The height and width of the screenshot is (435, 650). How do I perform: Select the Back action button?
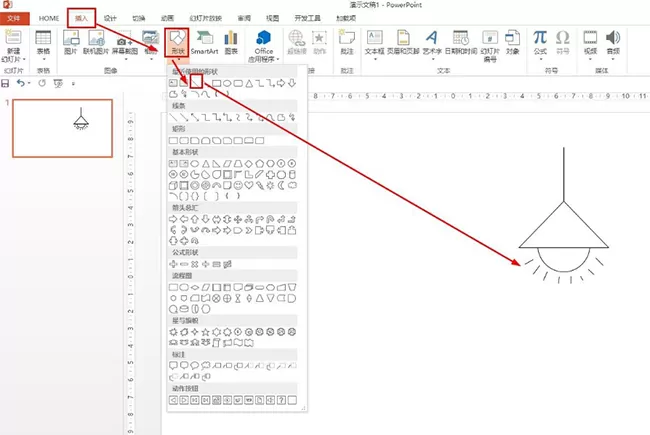tap(173, 400)
